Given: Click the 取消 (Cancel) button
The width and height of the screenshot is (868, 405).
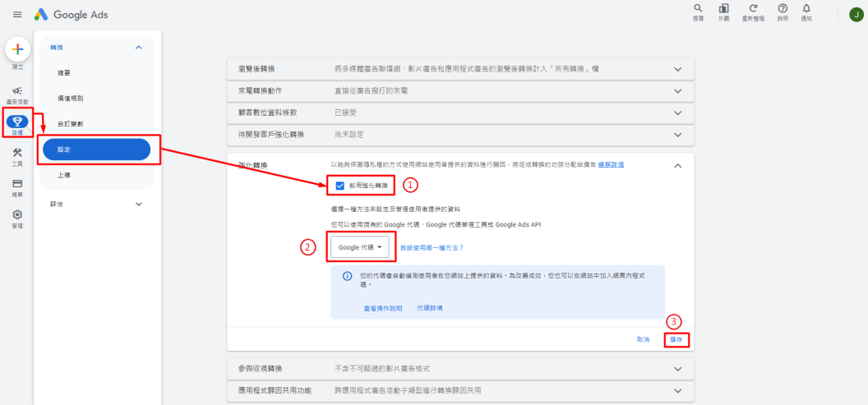Looking at the screenshot, I should (x=643, y=339).
